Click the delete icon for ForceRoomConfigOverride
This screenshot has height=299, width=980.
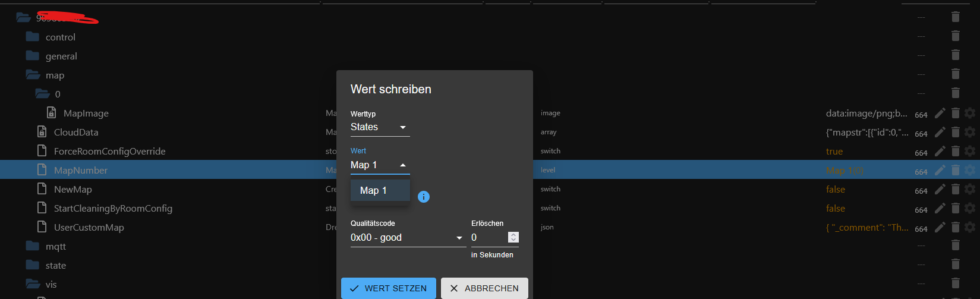click(x=955, y=151)
